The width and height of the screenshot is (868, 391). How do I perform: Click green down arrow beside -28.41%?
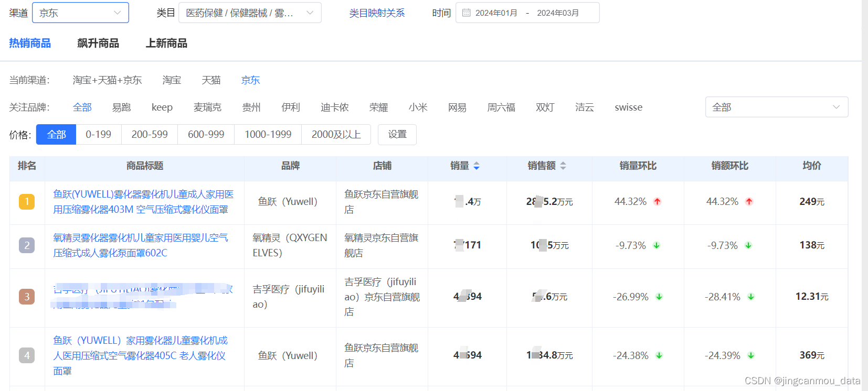751,297
